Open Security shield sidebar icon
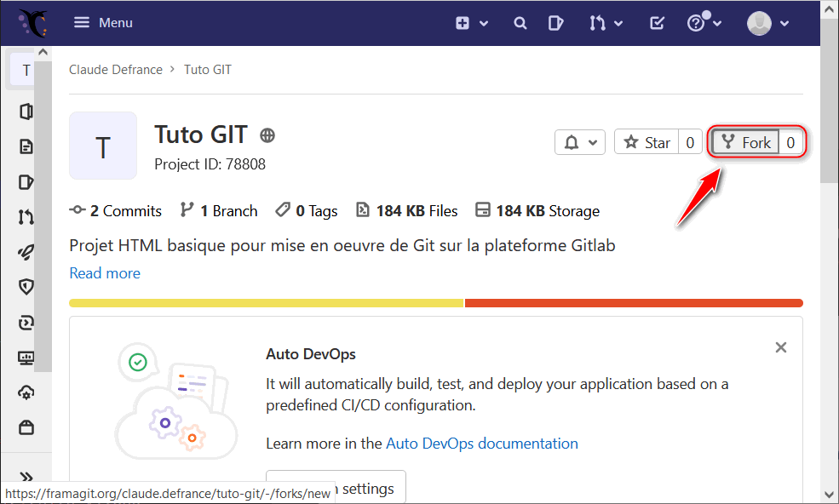Viewport: 839px width, 504px height. coord(26,287)
